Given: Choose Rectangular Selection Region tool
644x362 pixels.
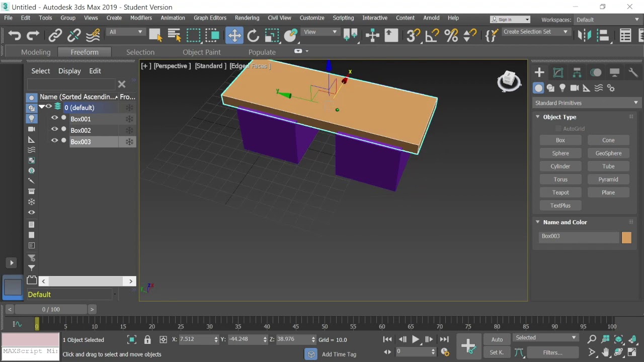Looking at the screenshot, I should coord(194,35).
